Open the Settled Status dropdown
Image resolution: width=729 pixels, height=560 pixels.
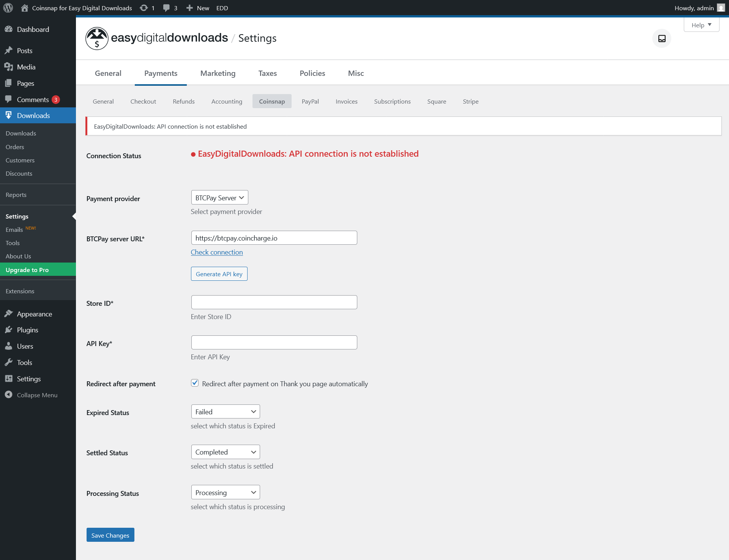pyautogui.click(x=226, y=452)
